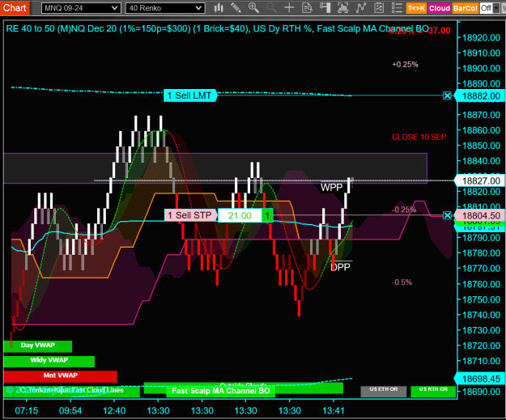Click the +0.25% level label
Screen dimensions: 506x420
[x=405, y=65]
